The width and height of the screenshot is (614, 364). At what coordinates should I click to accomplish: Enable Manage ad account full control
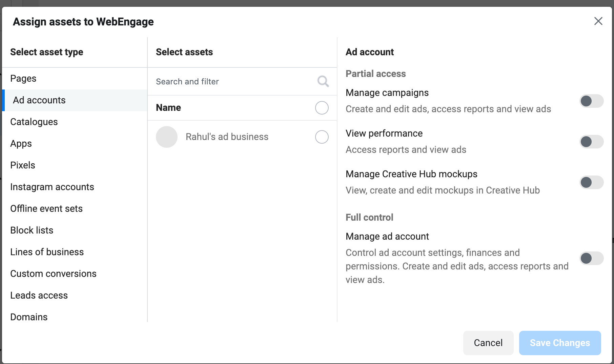click(591, 258)
